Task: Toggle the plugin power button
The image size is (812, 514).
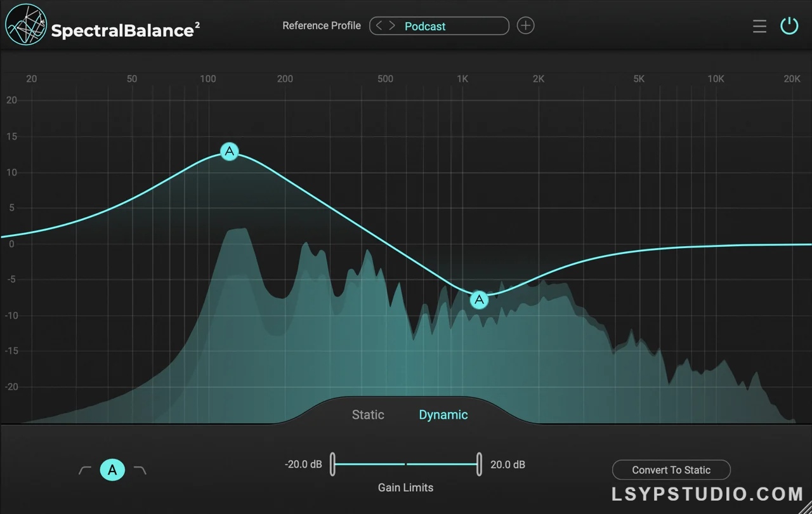Action: [x=789, y=26]
